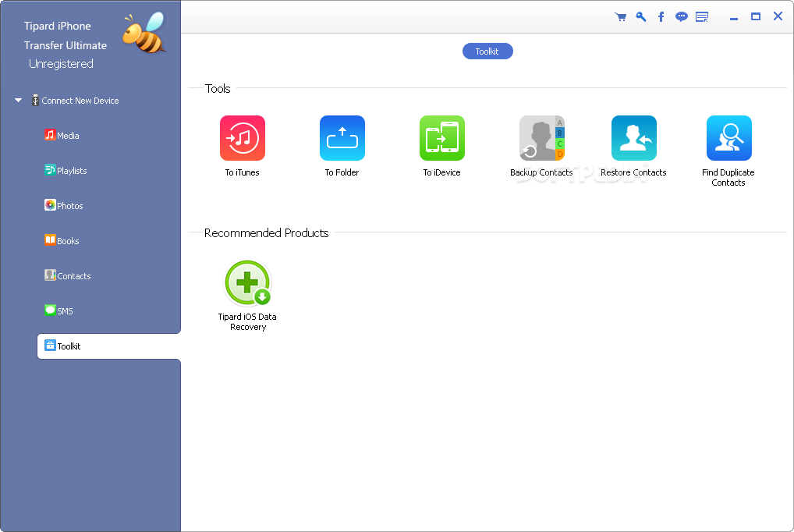Open the menu icon in title bar

click(x=702, y=16)
